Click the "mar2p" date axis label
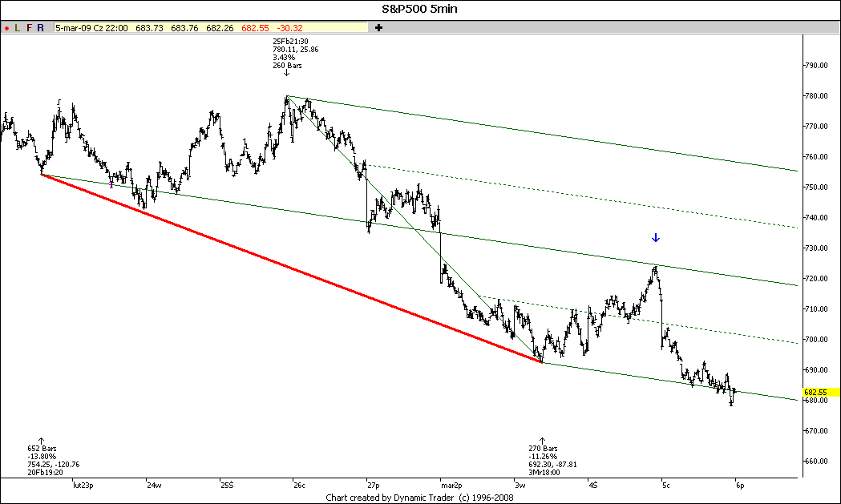Viewport: 841px width, 504px height. pyautogui.click(x=451, y=486)
